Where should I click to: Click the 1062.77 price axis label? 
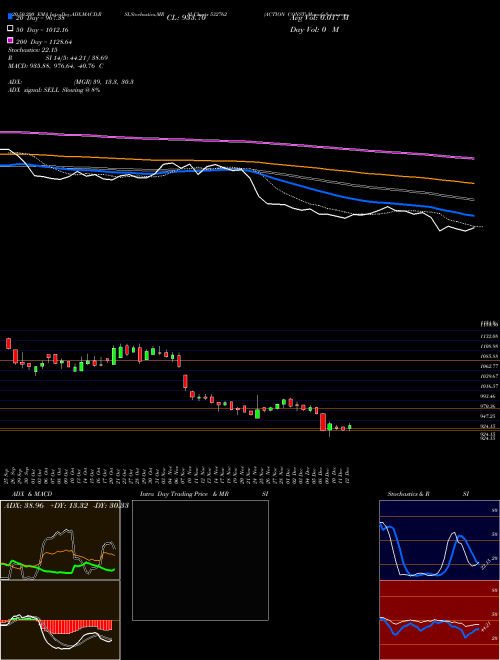coord(489,366)
